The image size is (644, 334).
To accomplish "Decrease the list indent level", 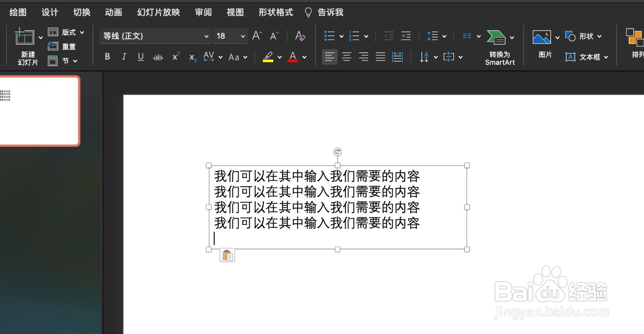I will (389, 36).
